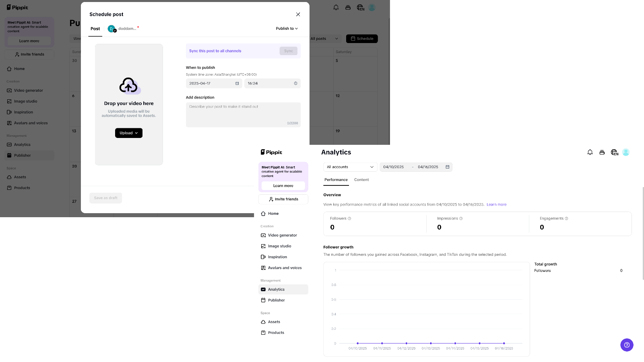Viewport: 644px width, 362px height.
Task: Go to Analytics in the sidebar
Action: click(276, 289)
